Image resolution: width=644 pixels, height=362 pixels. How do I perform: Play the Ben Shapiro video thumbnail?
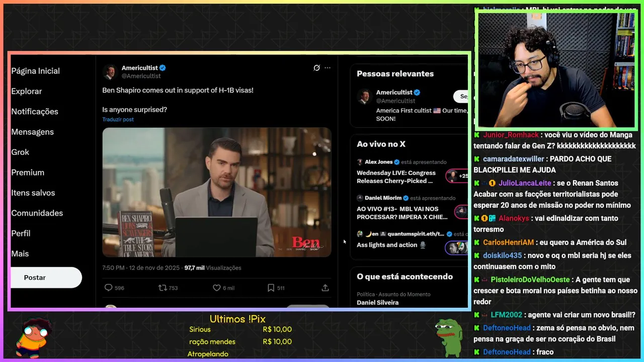[x=217, y=192]
